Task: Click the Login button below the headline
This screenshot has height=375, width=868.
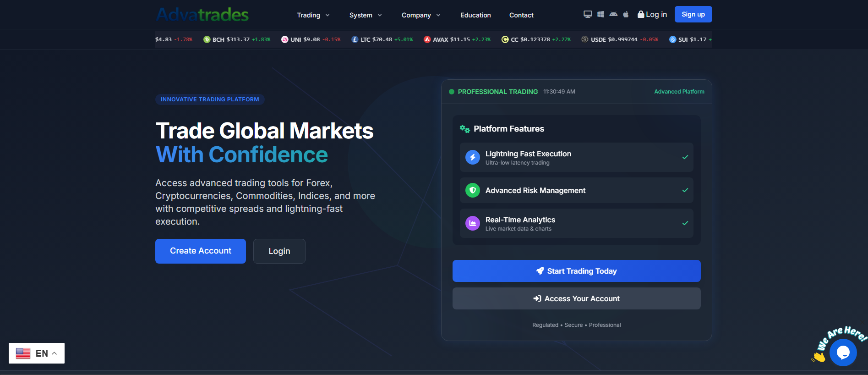Action: click(279, 251)
